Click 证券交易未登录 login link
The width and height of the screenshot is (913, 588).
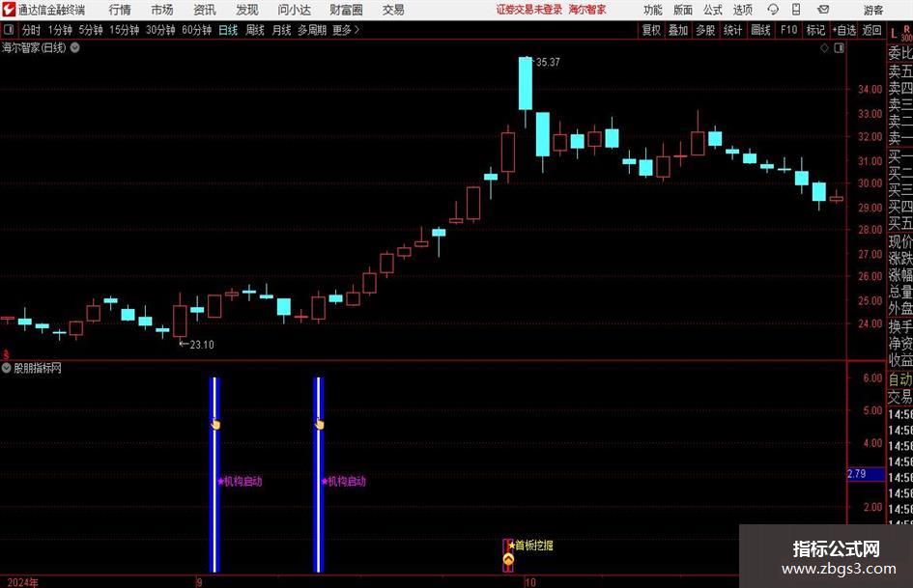click(x=529, y=10)
